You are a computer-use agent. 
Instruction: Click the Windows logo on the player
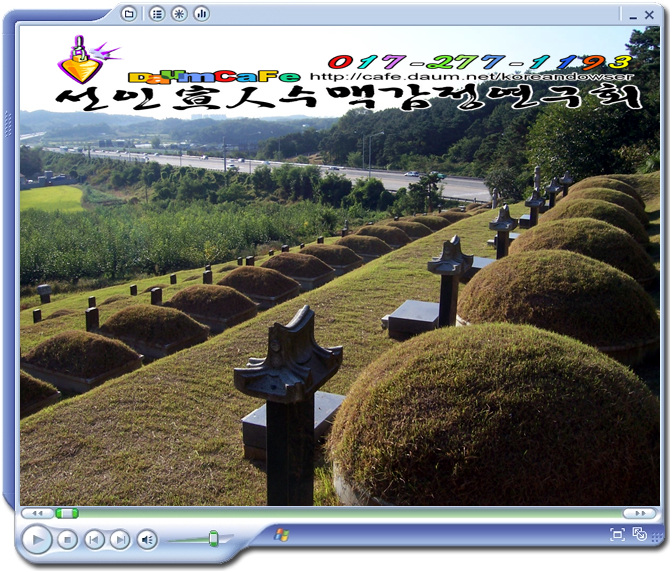(282, 535)
